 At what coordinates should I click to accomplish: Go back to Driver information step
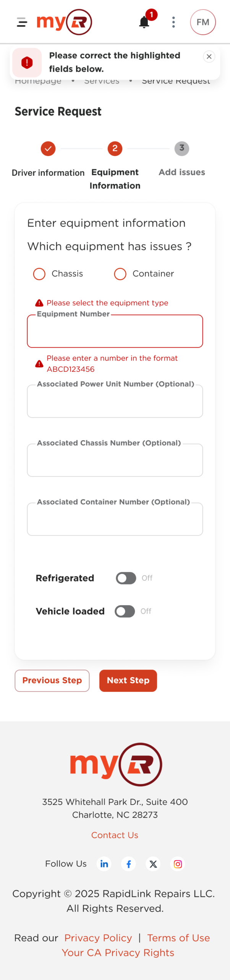[48, 149]
